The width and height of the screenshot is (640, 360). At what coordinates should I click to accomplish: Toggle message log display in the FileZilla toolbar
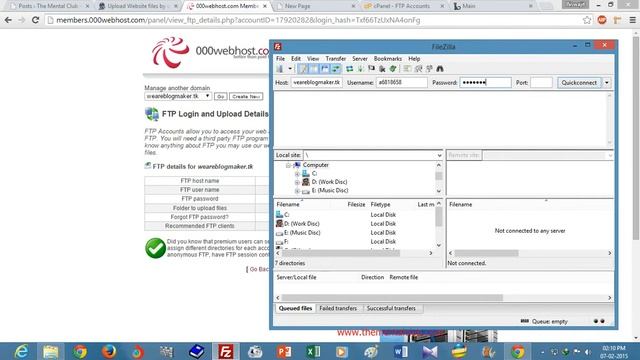click(x=303, y=69)
